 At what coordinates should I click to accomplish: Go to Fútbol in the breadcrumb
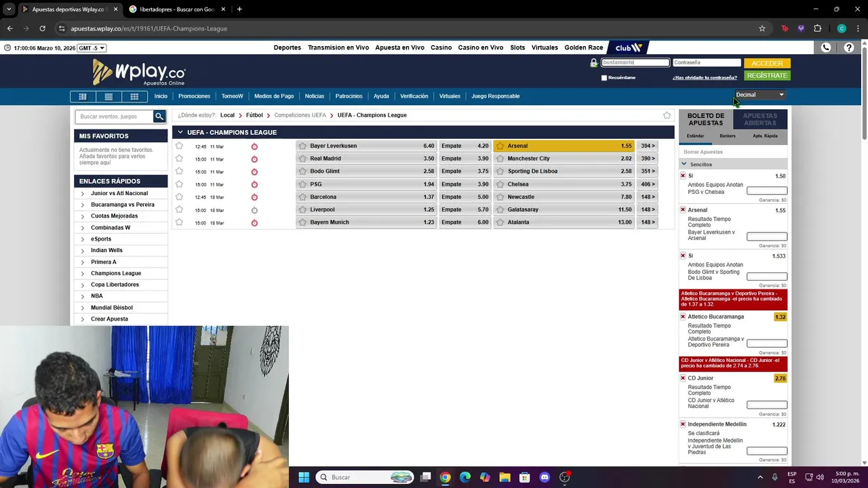click(254, 115)
